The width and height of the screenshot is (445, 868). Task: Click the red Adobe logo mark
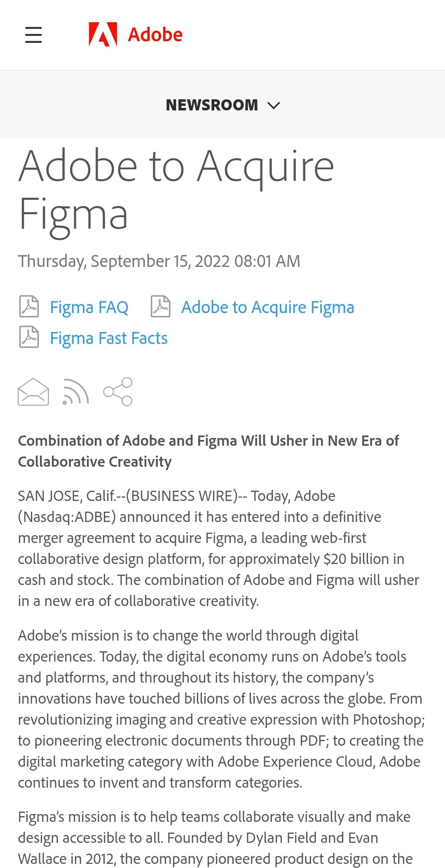[103, 34]
